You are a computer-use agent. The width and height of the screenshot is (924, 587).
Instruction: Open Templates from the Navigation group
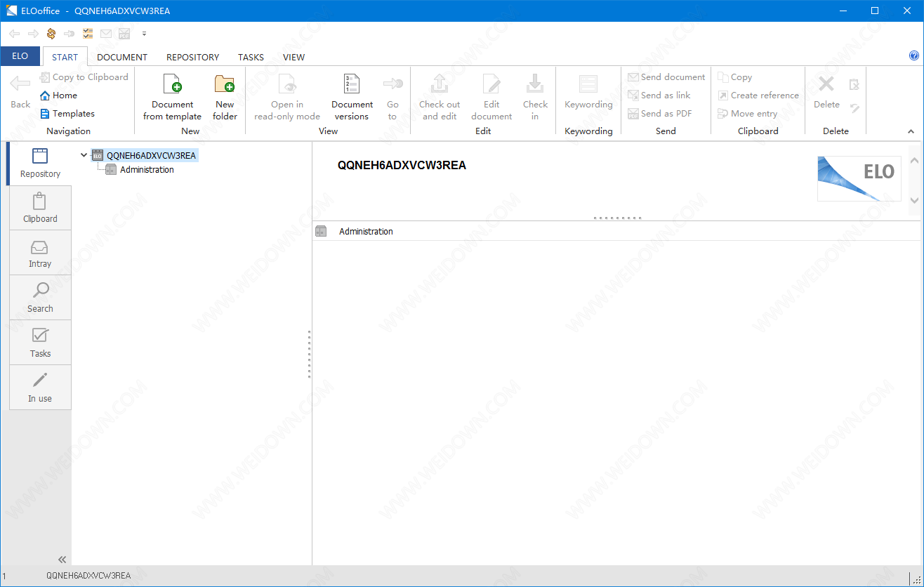point(67,114)
